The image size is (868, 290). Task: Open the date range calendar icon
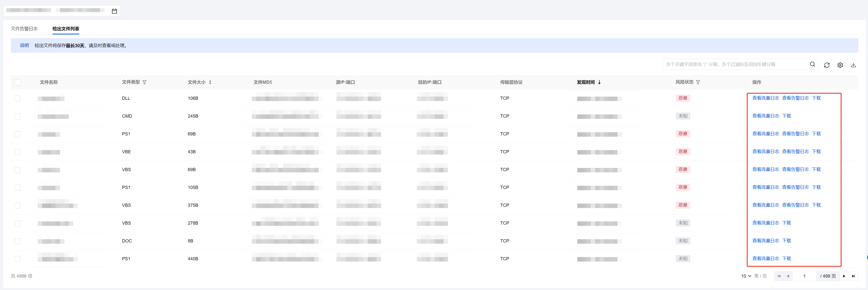(114, 11)
